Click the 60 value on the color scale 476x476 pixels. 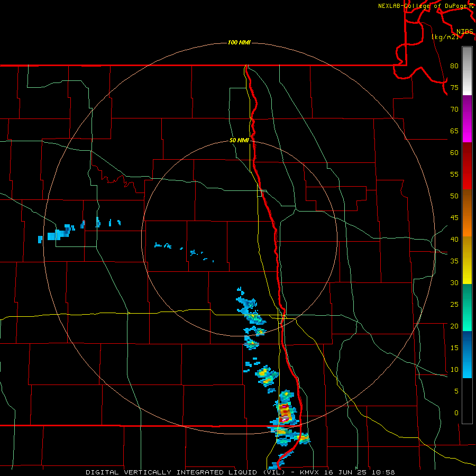pyautogui.click(x=454, y=153)
